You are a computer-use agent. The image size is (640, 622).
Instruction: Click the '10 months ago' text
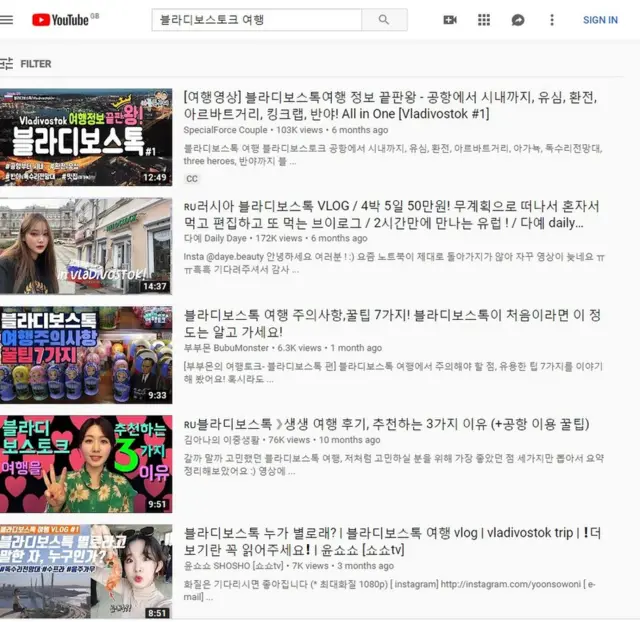tap(349, 440)
